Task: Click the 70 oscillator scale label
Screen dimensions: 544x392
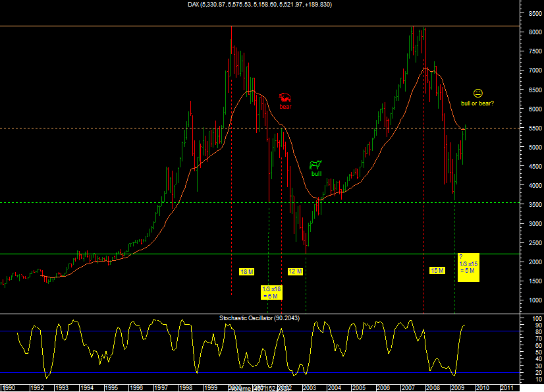Action: point(539,339)
